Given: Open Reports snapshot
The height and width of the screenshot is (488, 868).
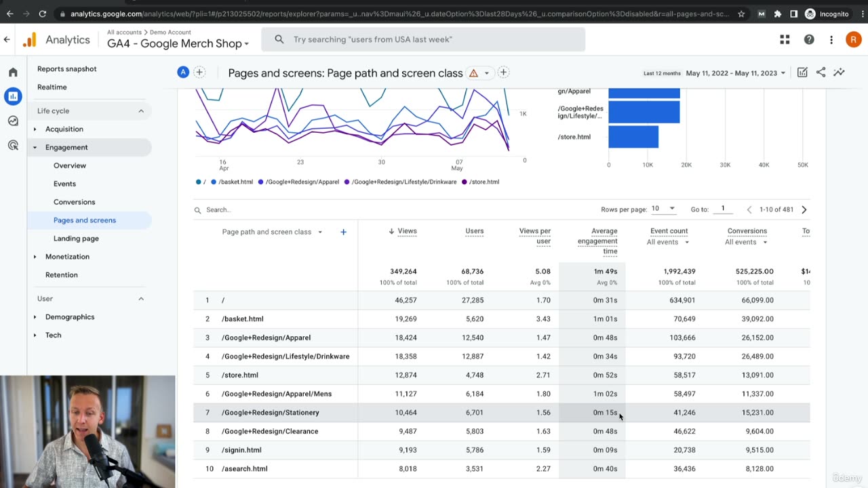Looking at the screenshot, I should click(66, 69).
